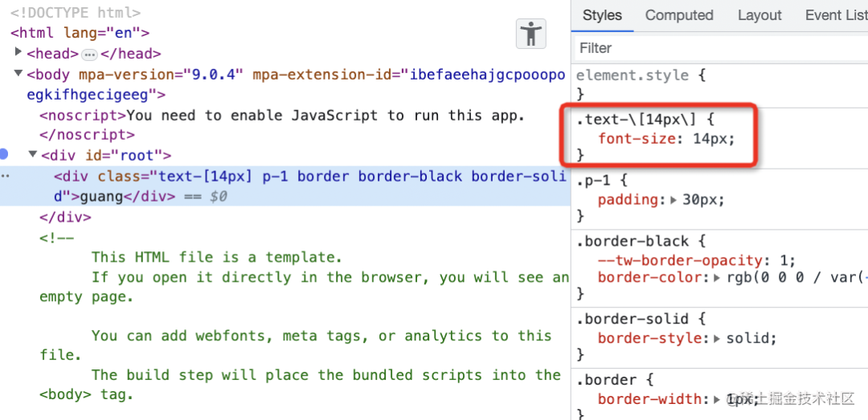Select the html lang="en" node
Image resolution: width=868 pixels, height=420 pixels.
tap(80, 33)
